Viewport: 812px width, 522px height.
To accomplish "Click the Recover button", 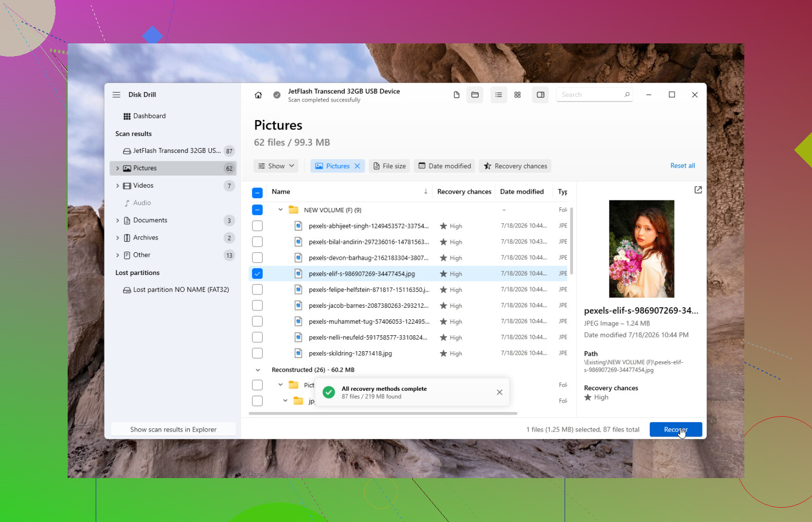I will (676, 429).
